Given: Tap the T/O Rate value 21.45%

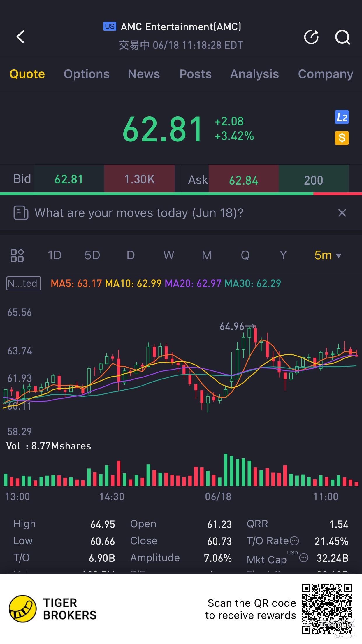Looking at the screenshot, I should [x=331, y=541].
